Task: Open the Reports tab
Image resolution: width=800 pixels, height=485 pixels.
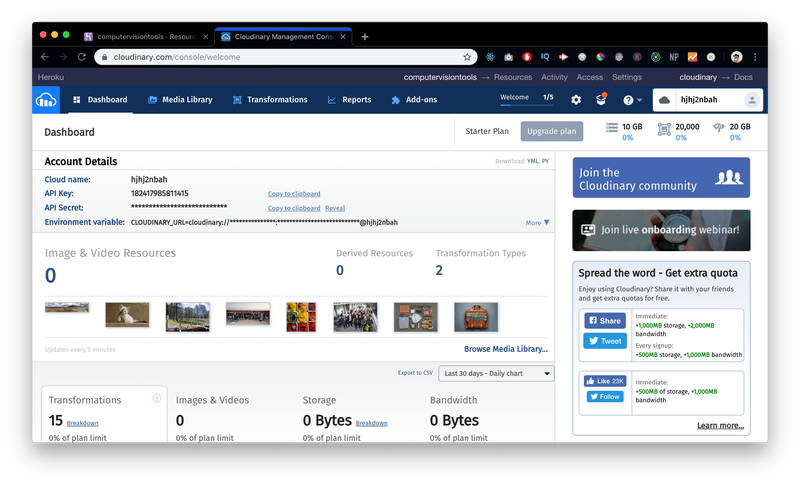Action: (349, 100)
